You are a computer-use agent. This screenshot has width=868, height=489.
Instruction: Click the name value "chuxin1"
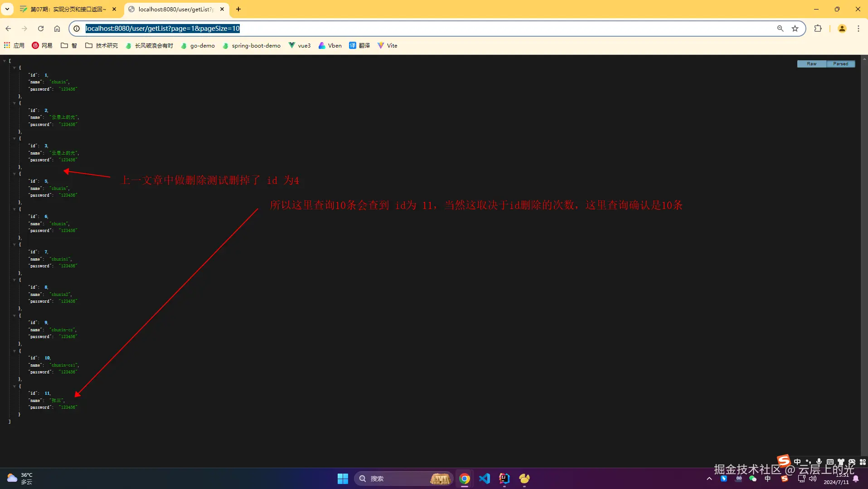coord(60,259)
